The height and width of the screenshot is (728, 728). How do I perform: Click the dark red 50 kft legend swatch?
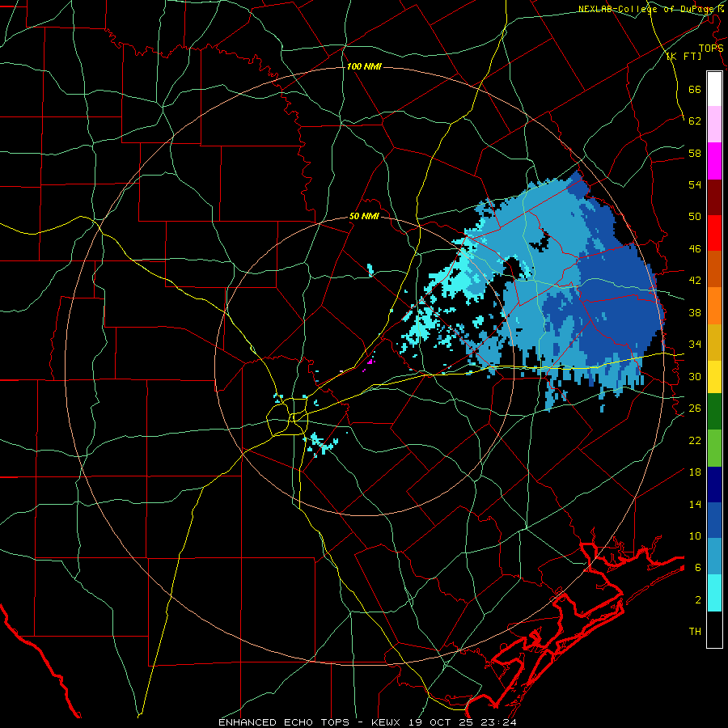tap(714, 197)
